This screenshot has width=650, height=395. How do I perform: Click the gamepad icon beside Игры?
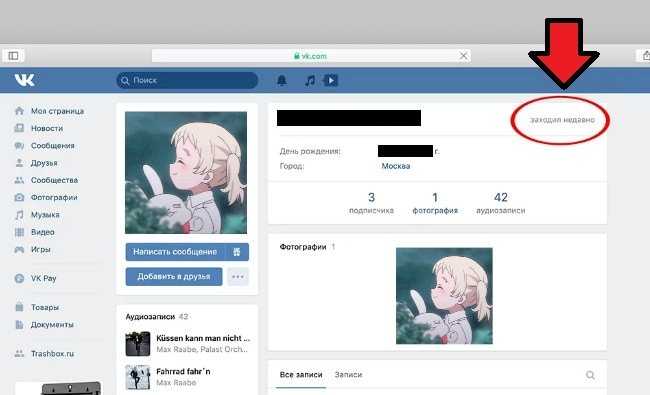tap(19, 250)
